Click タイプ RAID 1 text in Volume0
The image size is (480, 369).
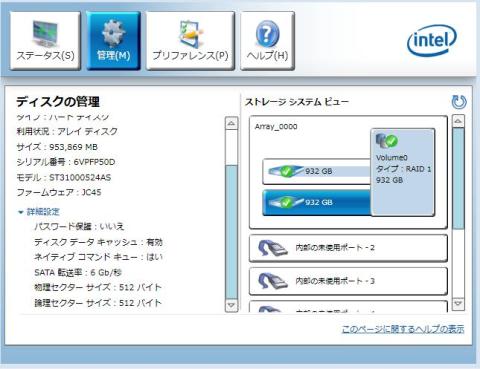coord(404,169)
